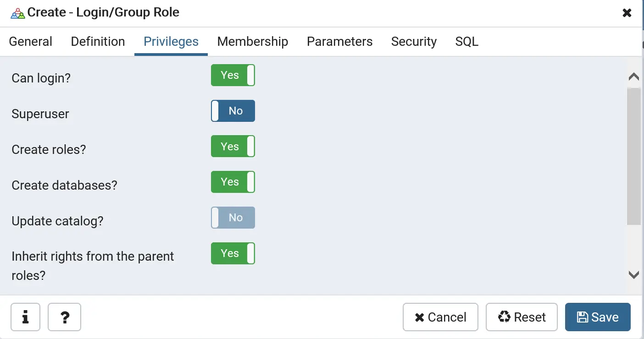Open help with the question mark icon
This screenshot has width=644, height=339.
(65, 317)
